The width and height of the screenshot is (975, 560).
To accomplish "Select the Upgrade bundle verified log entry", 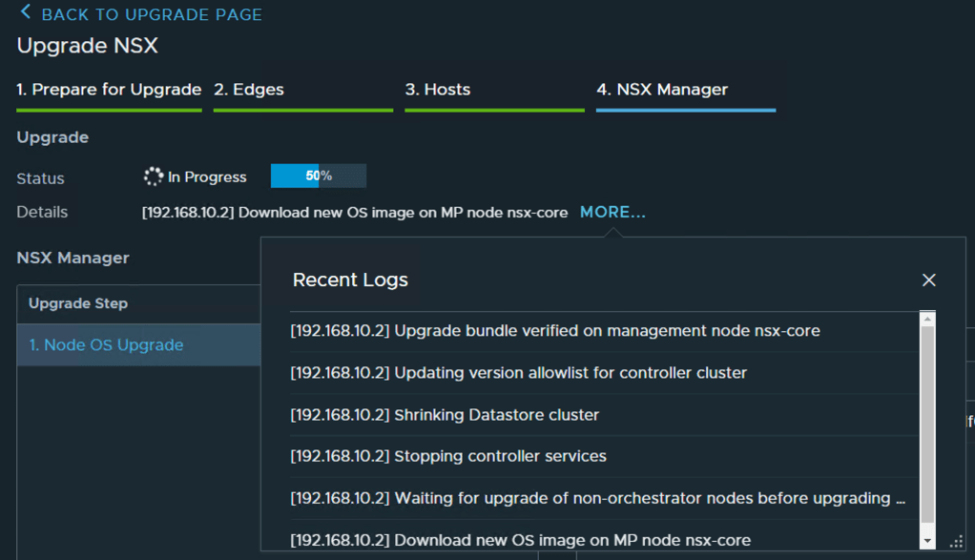I will tap(555, 331).
